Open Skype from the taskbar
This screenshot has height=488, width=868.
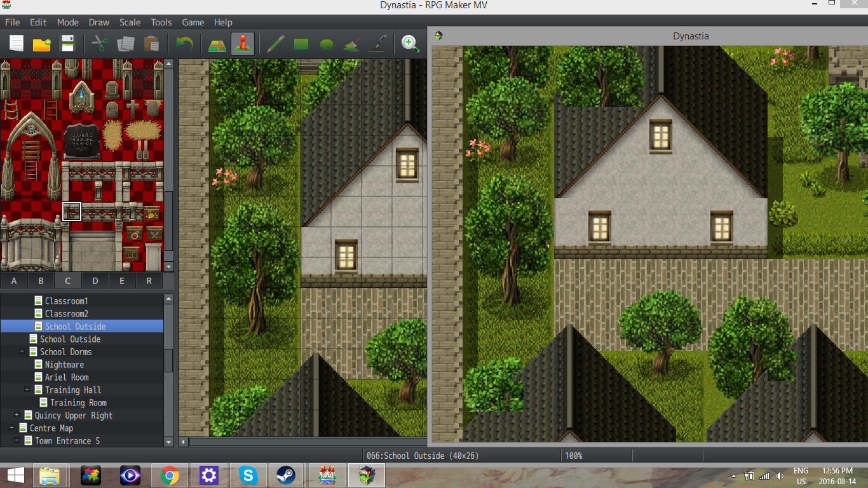pos(248,475)
